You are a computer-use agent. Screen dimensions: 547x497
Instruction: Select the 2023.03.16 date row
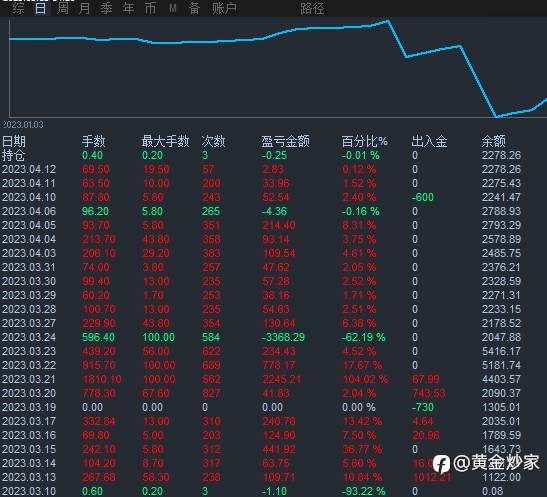pos(29,435)
